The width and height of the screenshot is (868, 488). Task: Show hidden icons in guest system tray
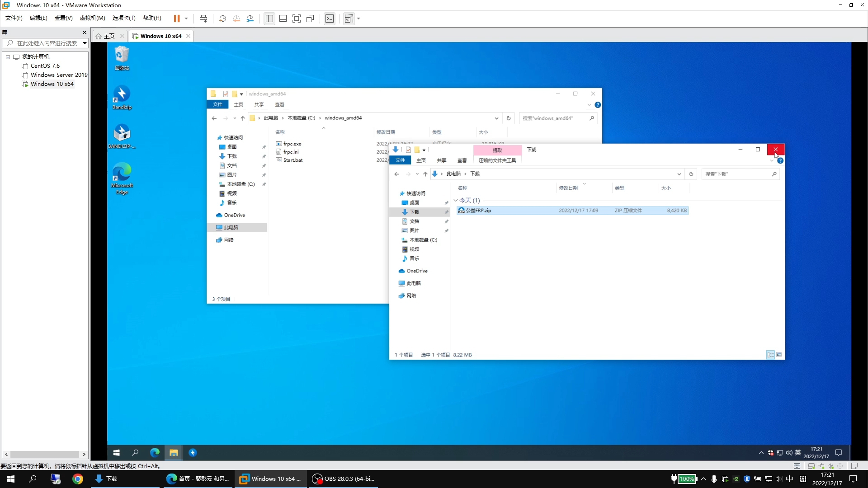click(761, 453)
